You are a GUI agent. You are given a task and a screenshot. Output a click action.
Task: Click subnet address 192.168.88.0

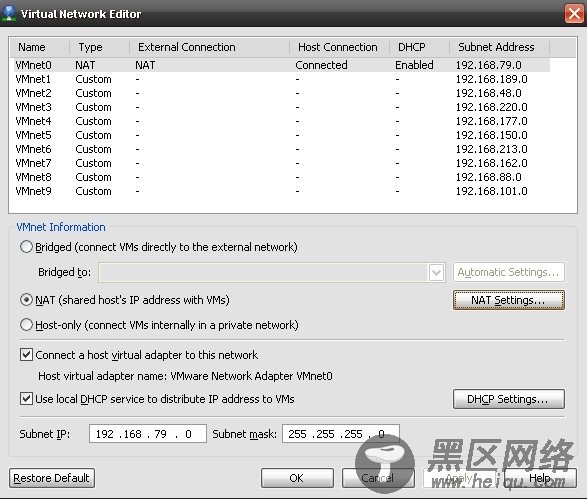[489, 177]
